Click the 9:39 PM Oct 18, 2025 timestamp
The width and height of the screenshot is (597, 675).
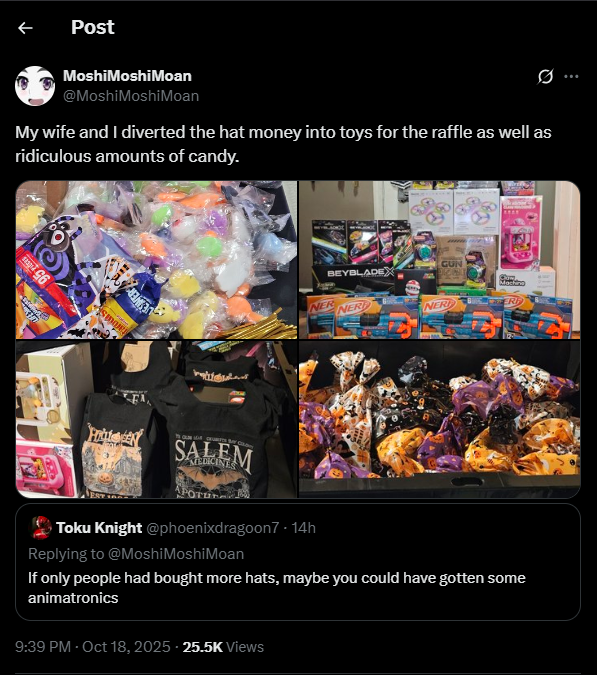[93, 647]
